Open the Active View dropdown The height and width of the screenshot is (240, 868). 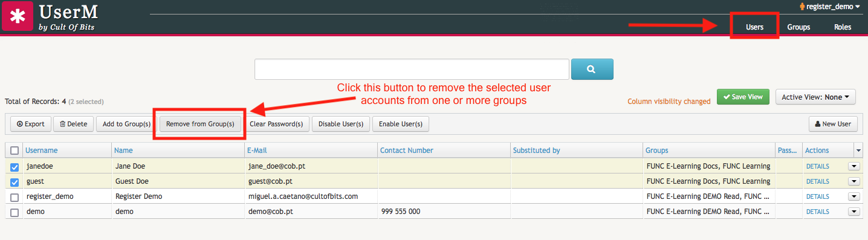[815, 97]
